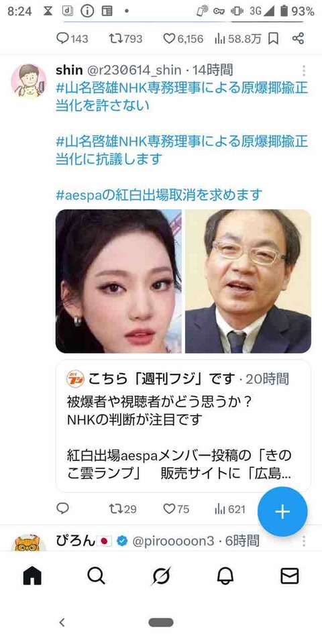Image resolution: width=322 pixels, height=644 pixels.
Task: Open the quoted 週刊フジ post card
Action: tap(183, 426)
